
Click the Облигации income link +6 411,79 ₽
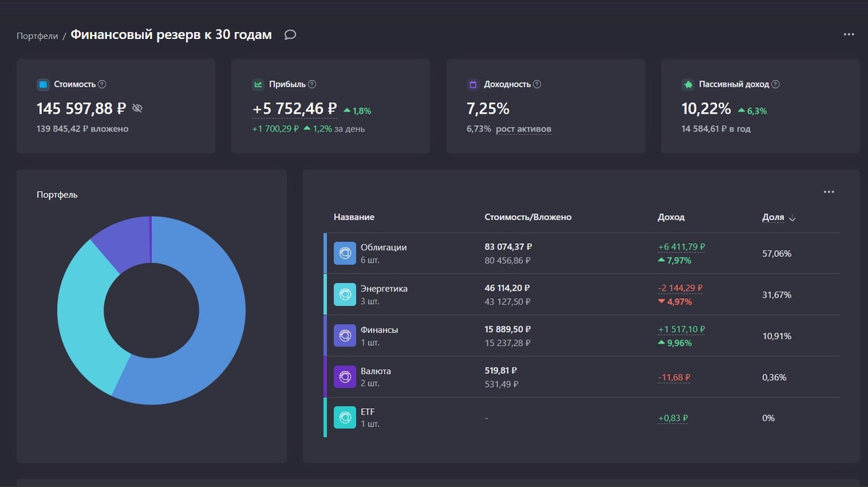click(x=680, y=246)
